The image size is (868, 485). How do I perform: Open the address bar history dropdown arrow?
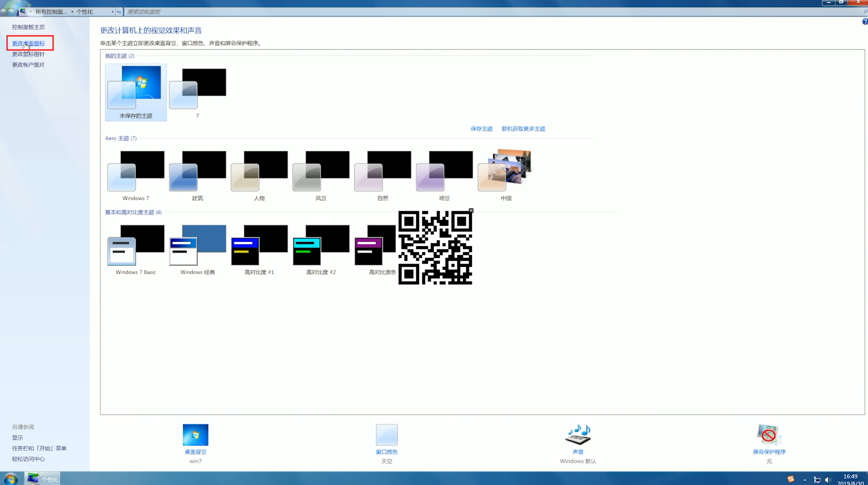click(112, 12)
